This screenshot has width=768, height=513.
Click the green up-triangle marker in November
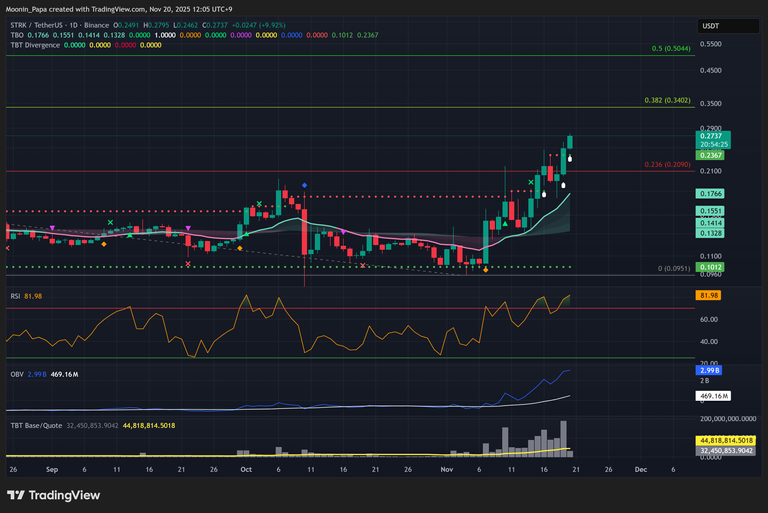click(505, 225)
